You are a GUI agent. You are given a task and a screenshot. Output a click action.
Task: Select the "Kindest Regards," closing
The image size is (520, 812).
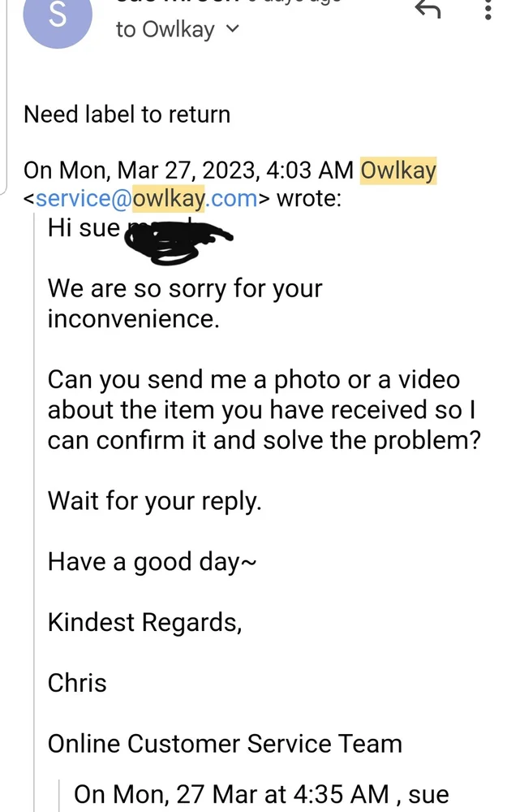point(144,622)
